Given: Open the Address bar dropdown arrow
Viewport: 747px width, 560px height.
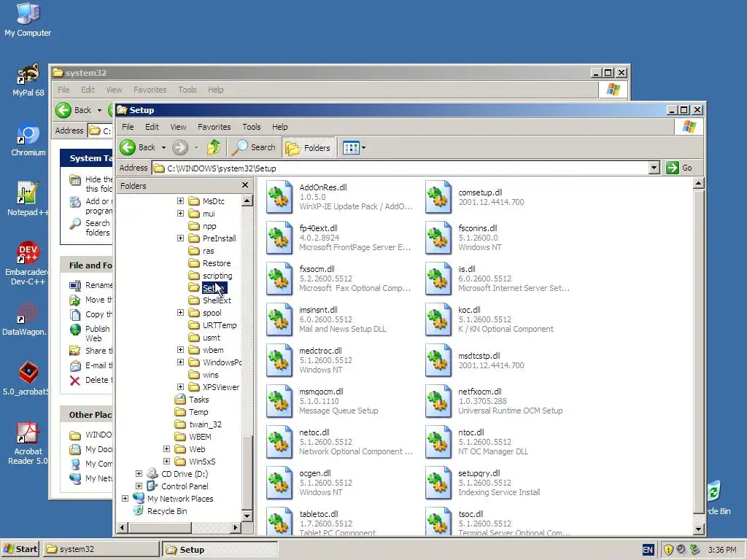Looking at the screenshot, I should (654, 168).
